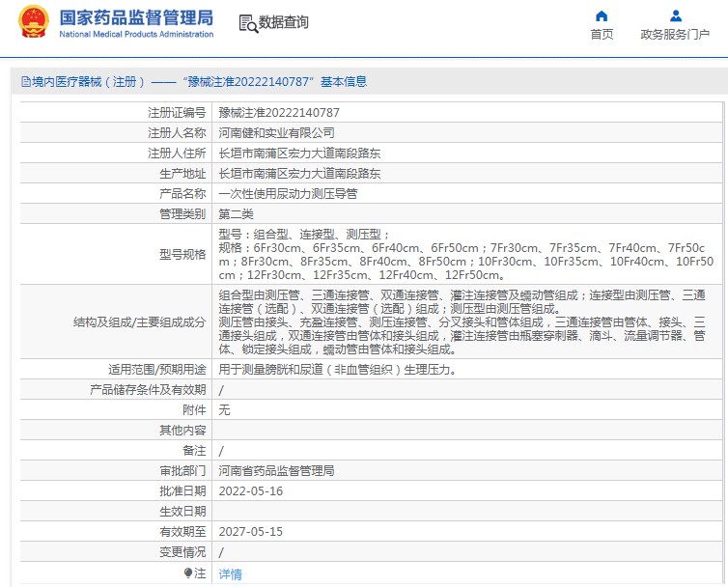
Task: Click the 变更情况 row label
Action: (182, 552)
